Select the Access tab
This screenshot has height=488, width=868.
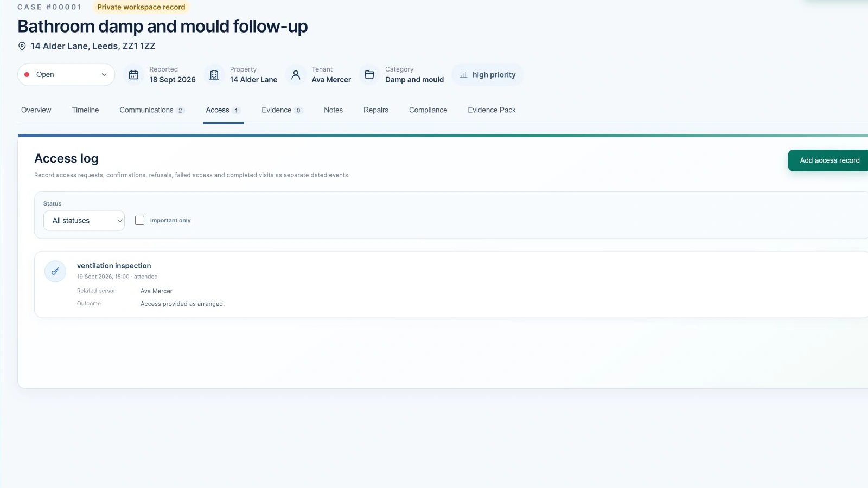(x=223, y=110)
